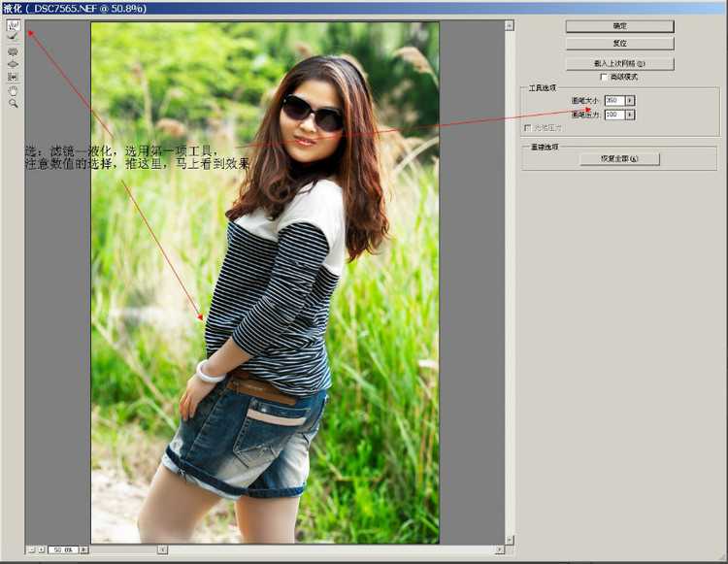
Task: Select the Forward Warp tool
Action: click(x=14, y=25)
